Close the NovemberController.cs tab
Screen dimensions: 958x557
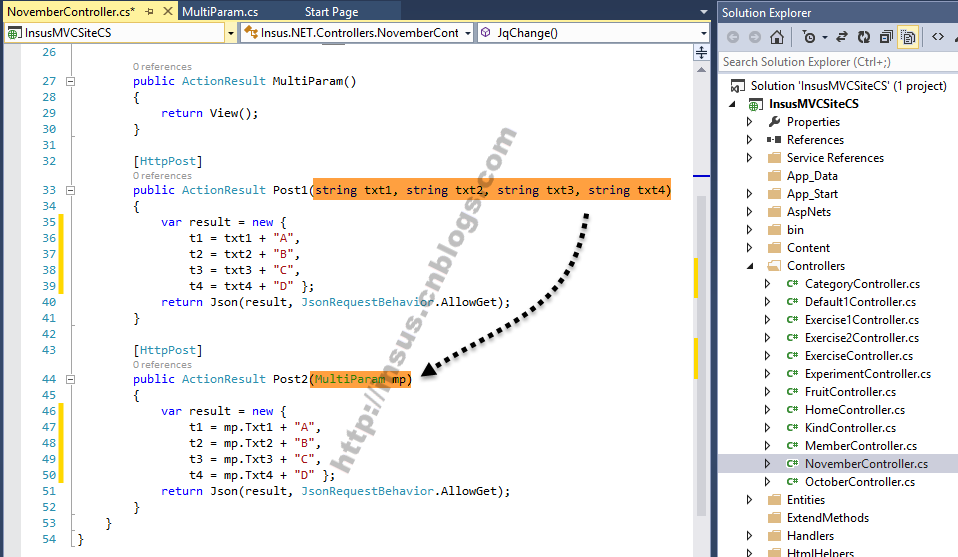[x=168, y=12]
